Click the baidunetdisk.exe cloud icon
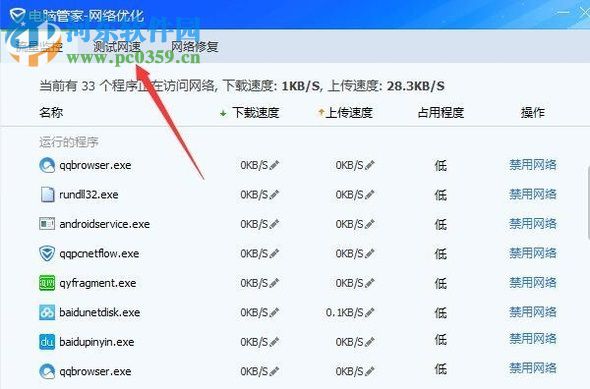The height and width of the screenshot is (389, 590). pos(47,312)
